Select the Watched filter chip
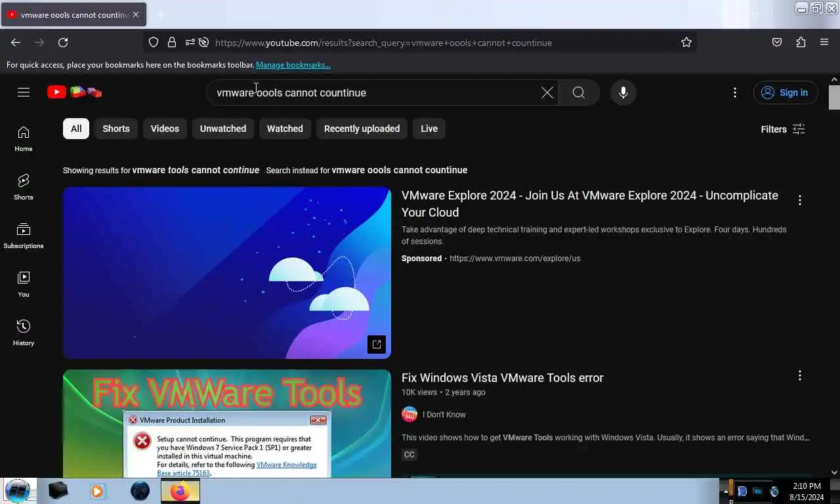840x504 pixels. tap(285, 129)
